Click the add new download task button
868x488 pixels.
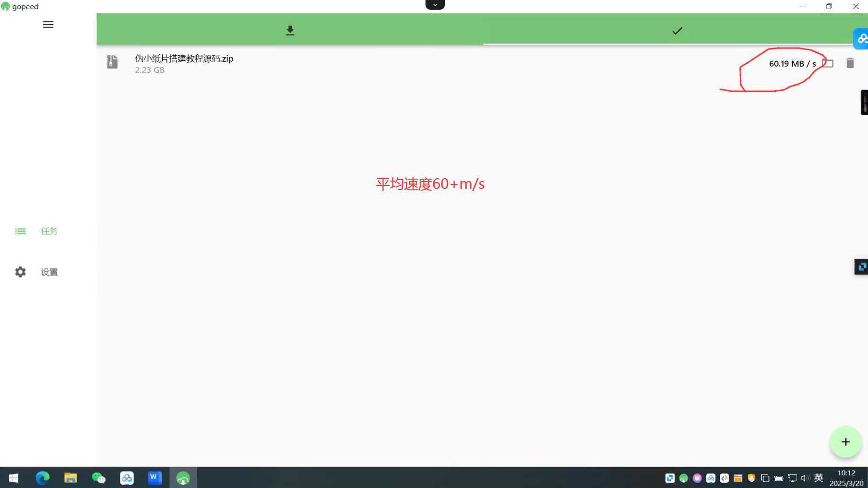pos(845,442)
